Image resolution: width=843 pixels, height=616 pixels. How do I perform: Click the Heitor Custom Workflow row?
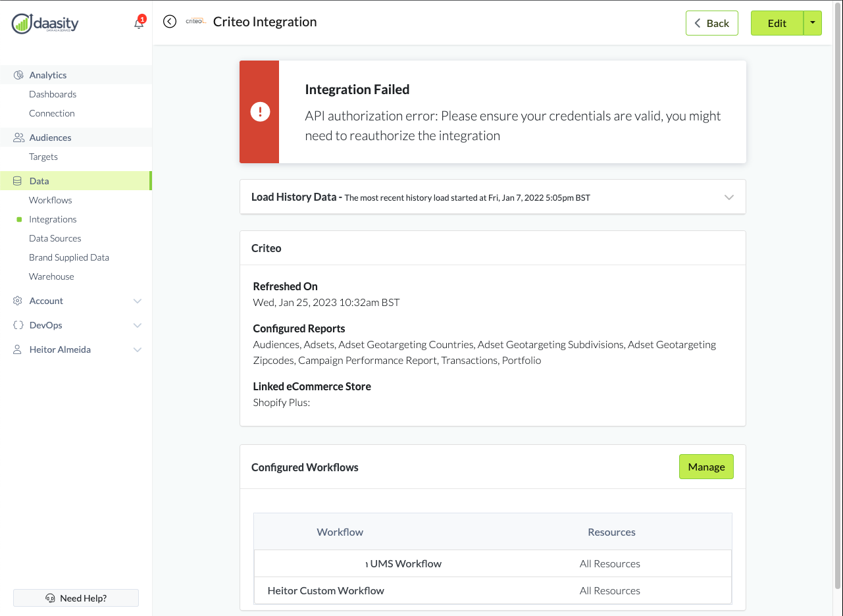click(x=326, y=591)
